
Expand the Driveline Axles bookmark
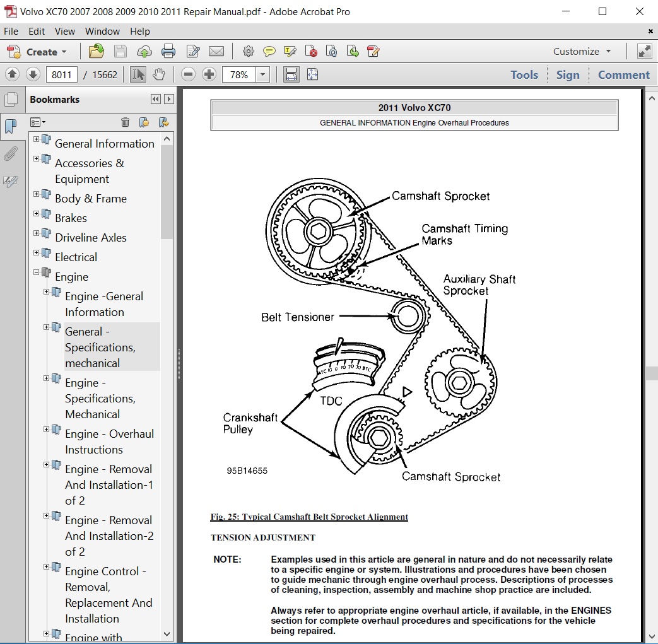pos(36,233)
